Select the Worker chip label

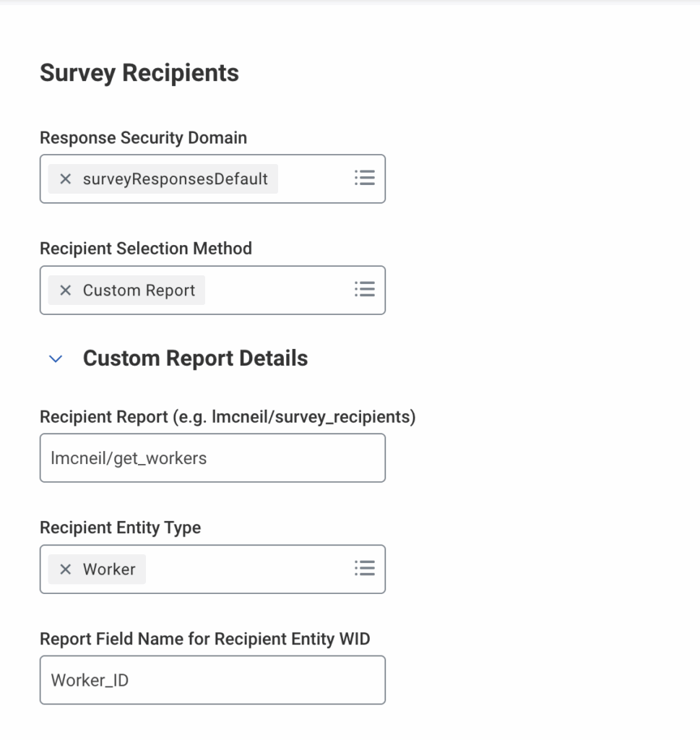(109, 569)
